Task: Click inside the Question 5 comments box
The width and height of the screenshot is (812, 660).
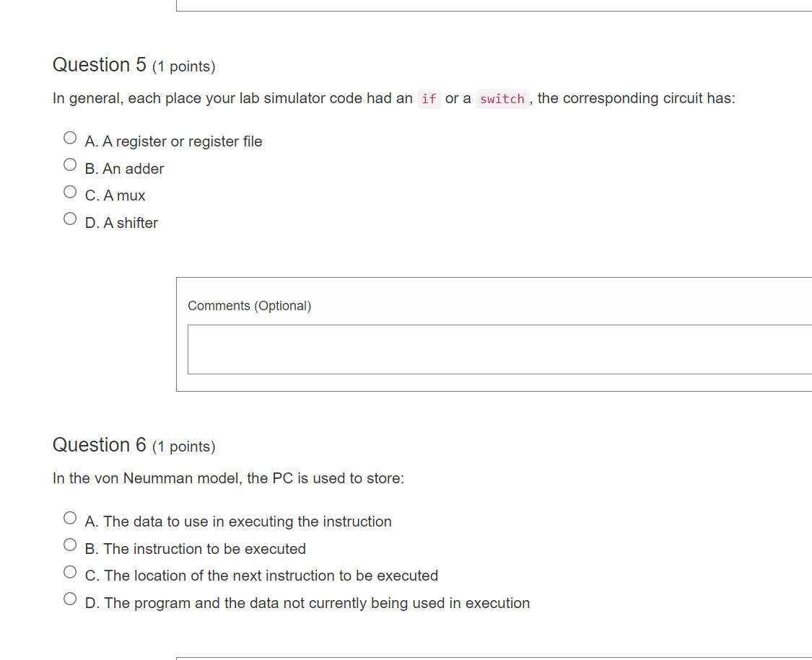Action: click(x=498, y=349)
